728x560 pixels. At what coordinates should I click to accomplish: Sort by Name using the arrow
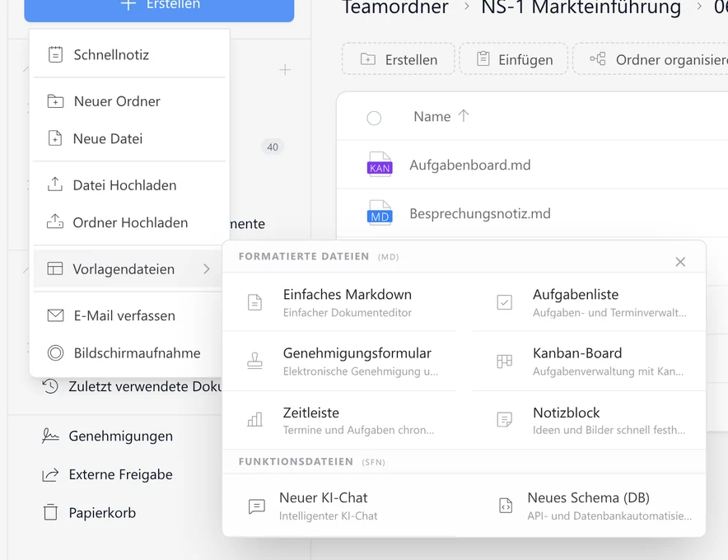click(x=464, y=115)
